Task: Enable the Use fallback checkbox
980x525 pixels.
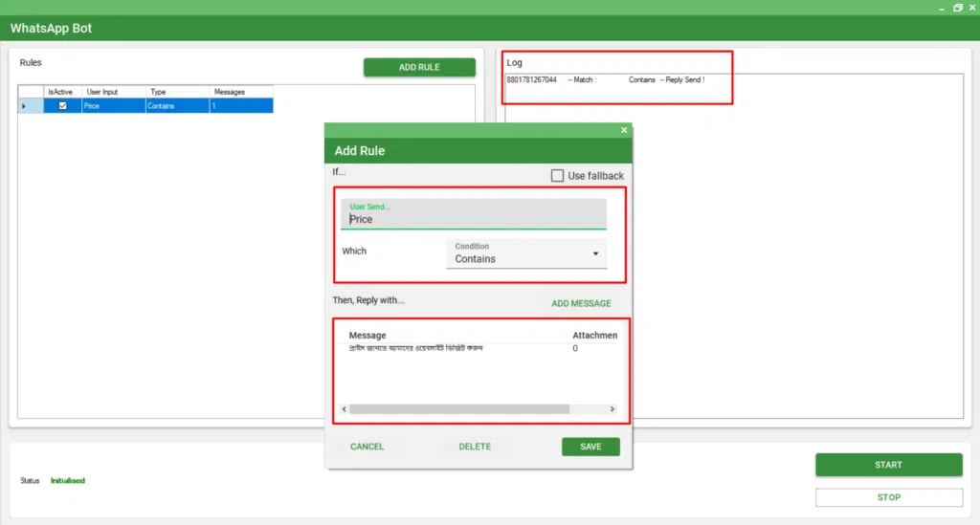Action: click(x=557, y=175)
